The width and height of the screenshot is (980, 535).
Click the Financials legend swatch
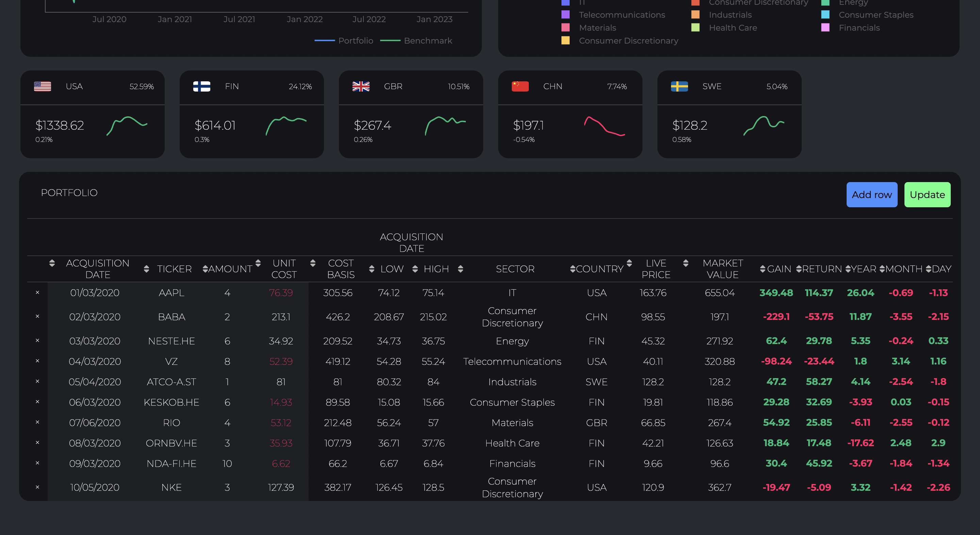[825, 28]
